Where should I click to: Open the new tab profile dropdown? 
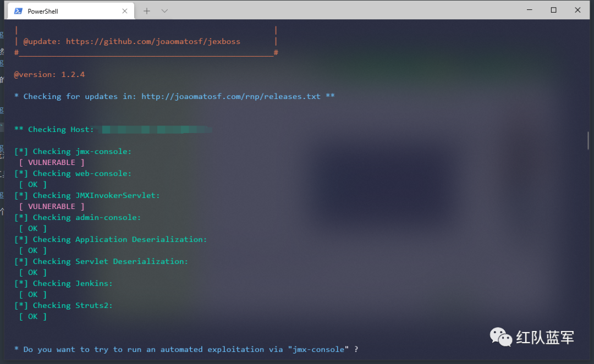click(164, 11)
